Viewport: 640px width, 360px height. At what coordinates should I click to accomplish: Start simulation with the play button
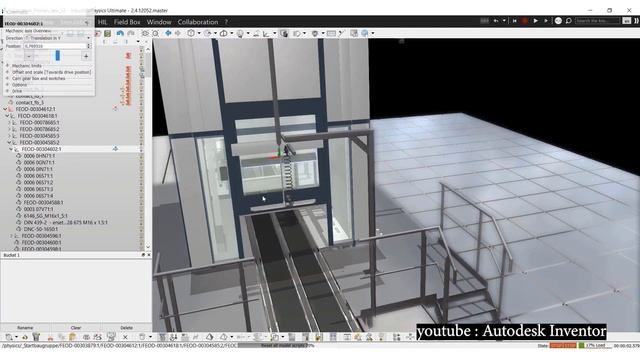536,21
